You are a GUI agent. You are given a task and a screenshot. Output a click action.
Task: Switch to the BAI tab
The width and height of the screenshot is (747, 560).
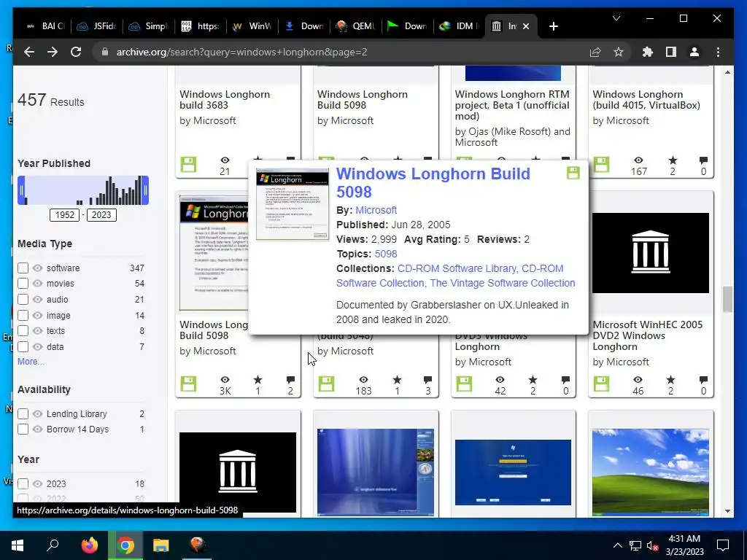[x=45, y=26]
